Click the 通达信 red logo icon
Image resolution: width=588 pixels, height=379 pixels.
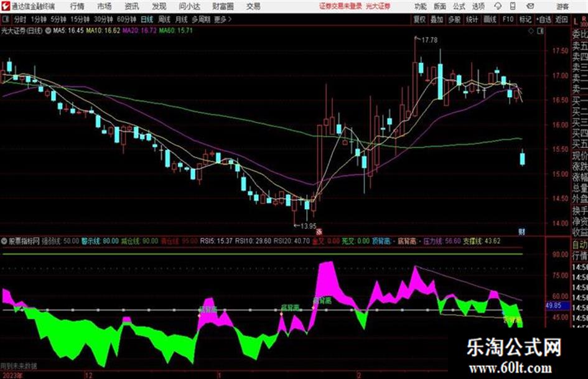(5, 6)
